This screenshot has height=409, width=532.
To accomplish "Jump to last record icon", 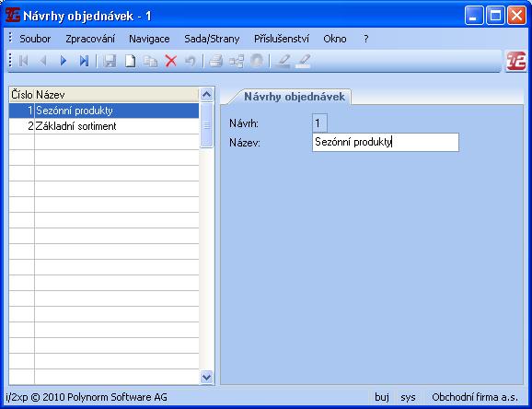I will click(84, 61).
